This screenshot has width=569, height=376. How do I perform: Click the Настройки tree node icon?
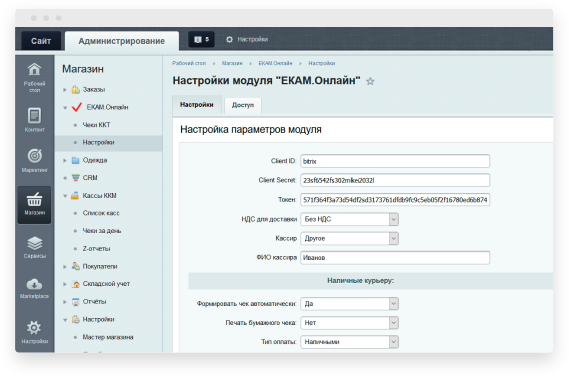tap(75, 319)
